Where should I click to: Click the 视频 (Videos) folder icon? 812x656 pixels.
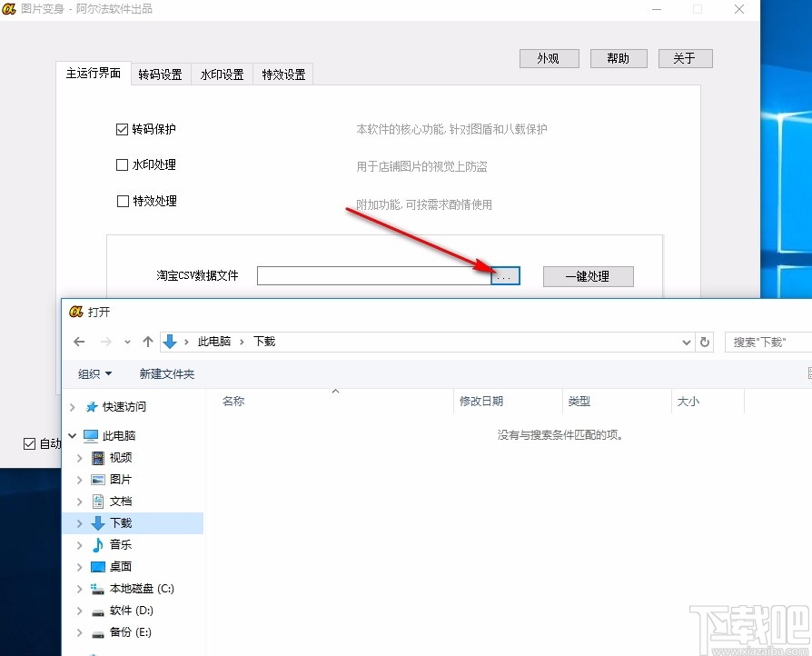96,457
